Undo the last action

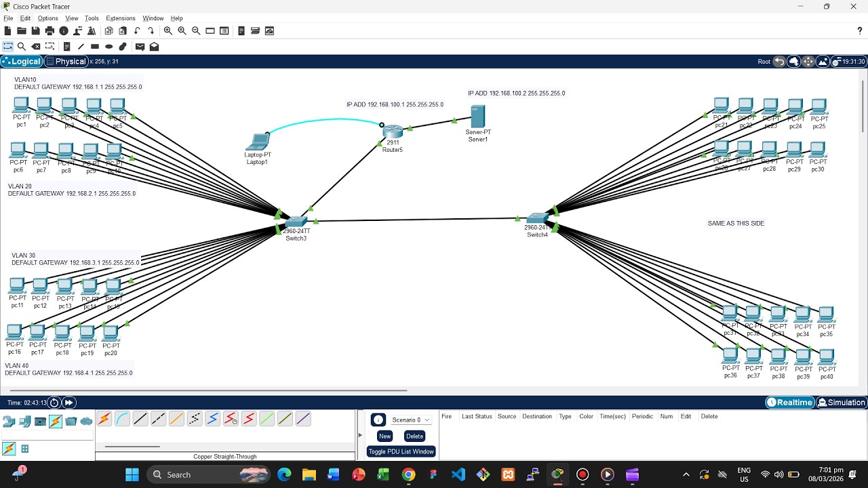click(x=137, y=30)
